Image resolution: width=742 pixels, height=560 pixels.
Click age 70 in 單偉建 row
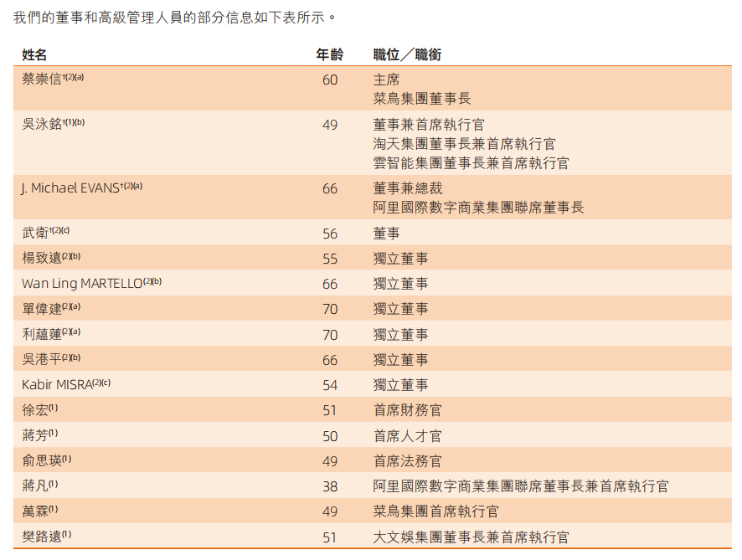pos(330,310)
